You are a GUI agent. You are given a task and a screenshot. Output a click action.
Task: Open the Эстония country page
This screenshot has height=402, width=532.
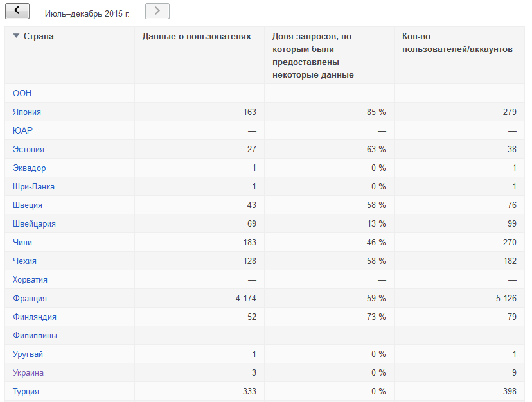click(x=28, y=149)
